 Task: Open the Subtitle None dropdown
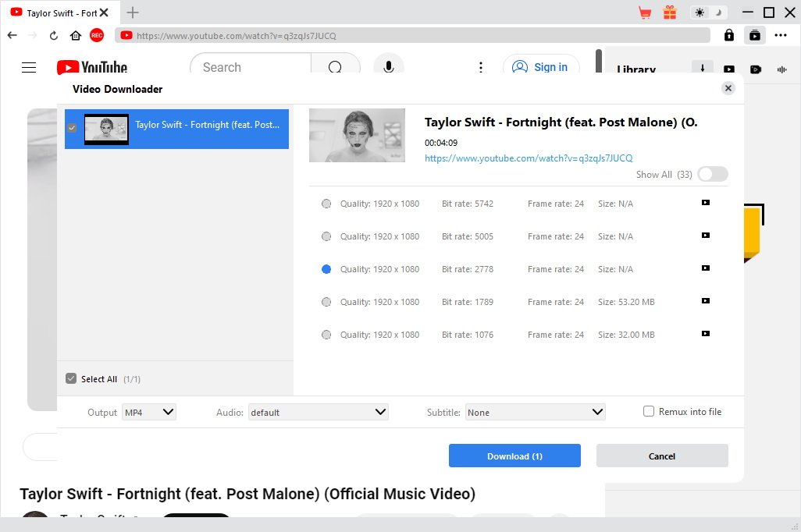pyautogui.click(x=535, y=412)
